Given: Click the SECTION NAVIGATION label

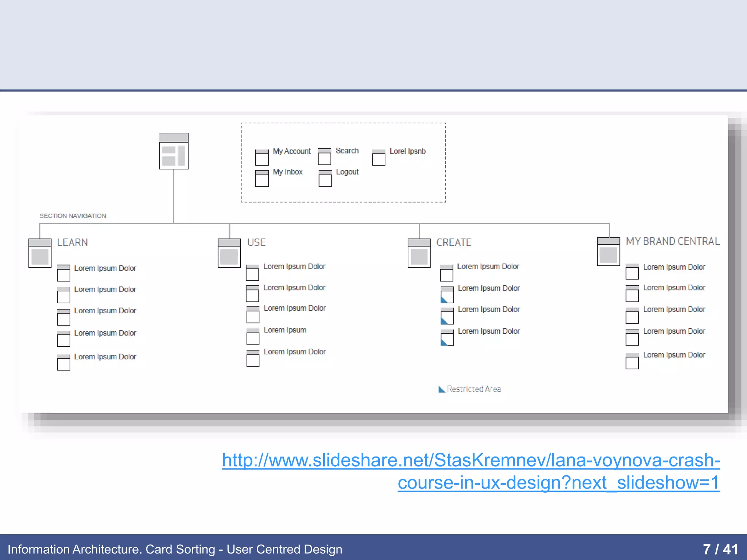Looking at the screenshot, I should point(73,216).
